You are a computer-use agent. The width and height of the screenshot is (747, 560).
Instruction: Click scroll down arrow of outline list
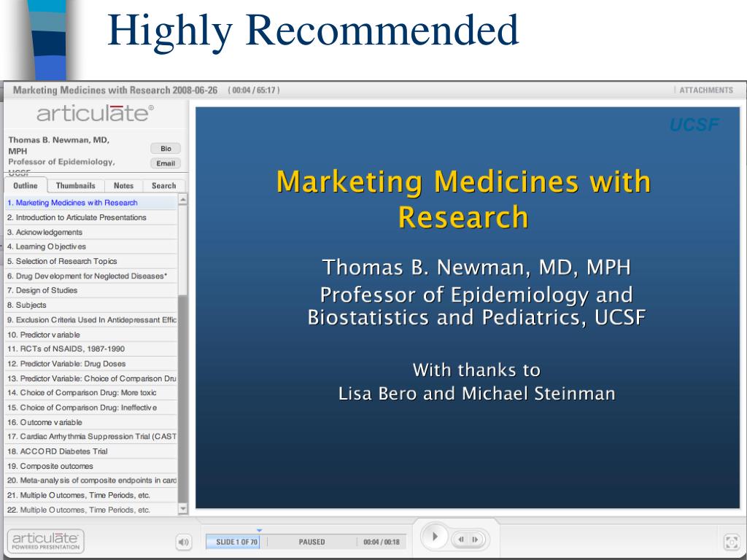click(x=183, y=509)
